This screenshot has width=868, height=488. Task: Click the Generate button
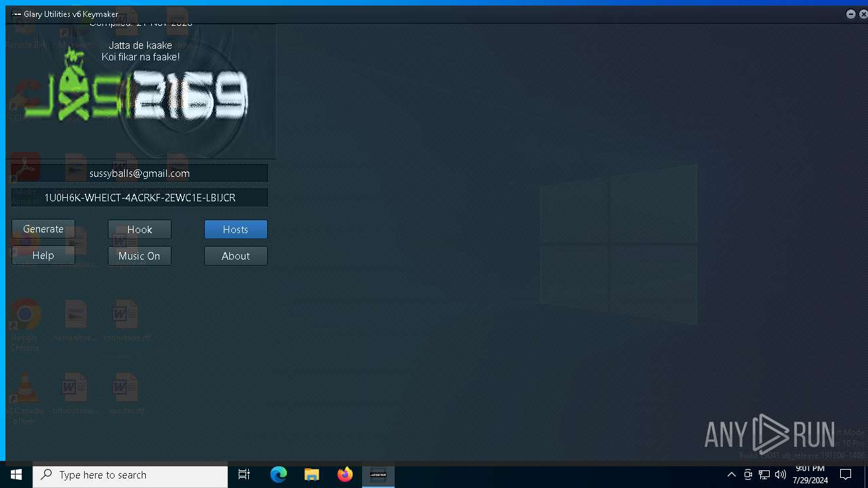click(x=43, y=229)
